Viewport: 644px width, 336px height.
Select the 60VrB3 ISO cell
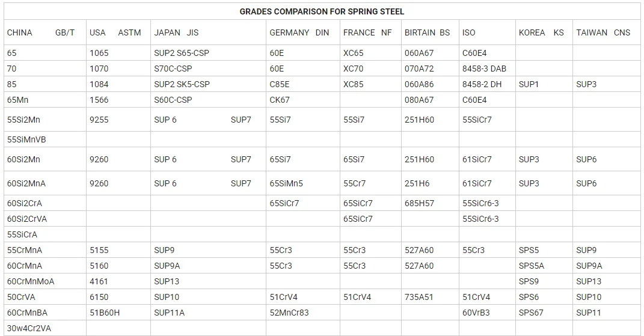click(x=487, y=313)
